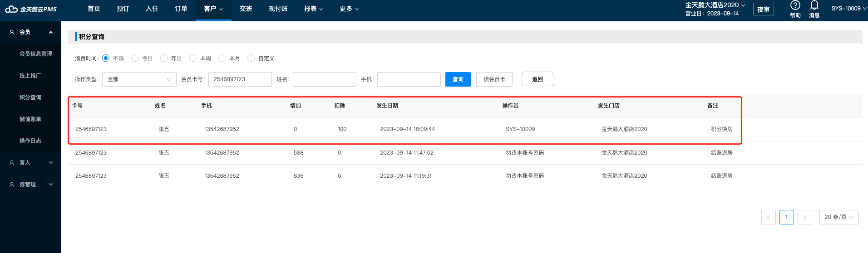Open the 交班 menu
The image size is (868, 253).
pyautogui.click(x=246, y=9)
